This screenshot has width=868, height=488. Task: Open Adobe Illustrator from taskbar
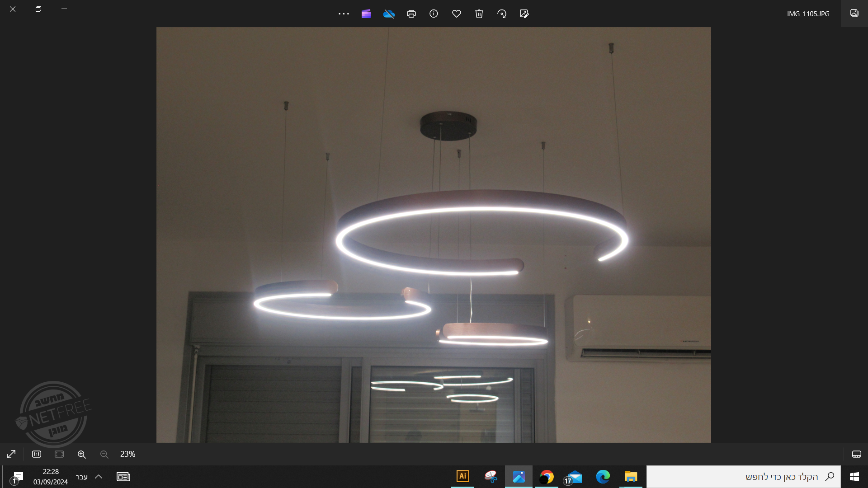click(x=462, y=476)
